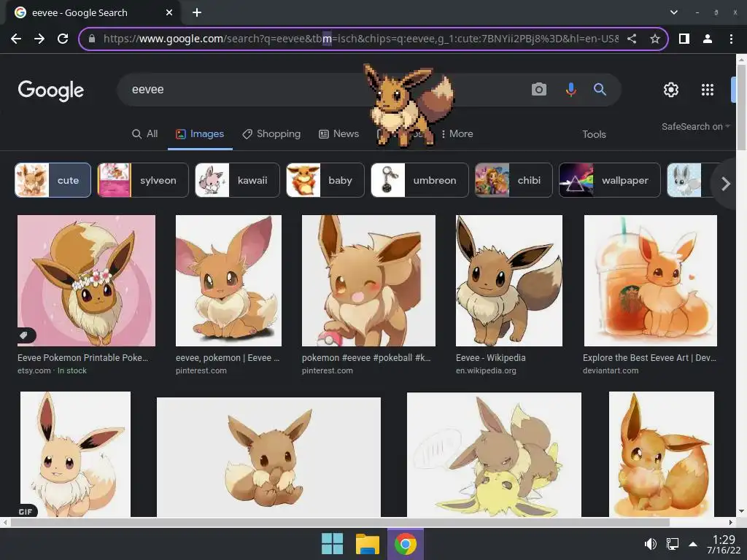Click the Google logo
This screenshot has width=747, height=560.
(x=51, y=90)
